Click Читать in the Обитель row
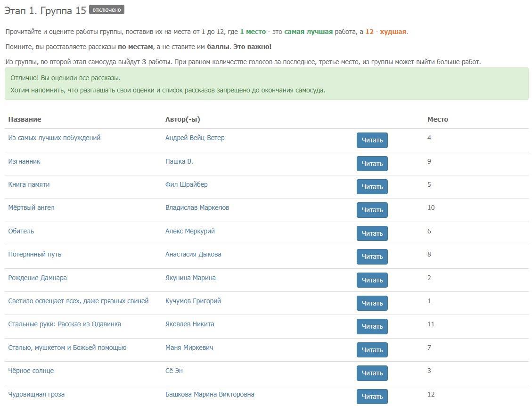Viewport: 532px width, 406px height. (x=372, y=233)
